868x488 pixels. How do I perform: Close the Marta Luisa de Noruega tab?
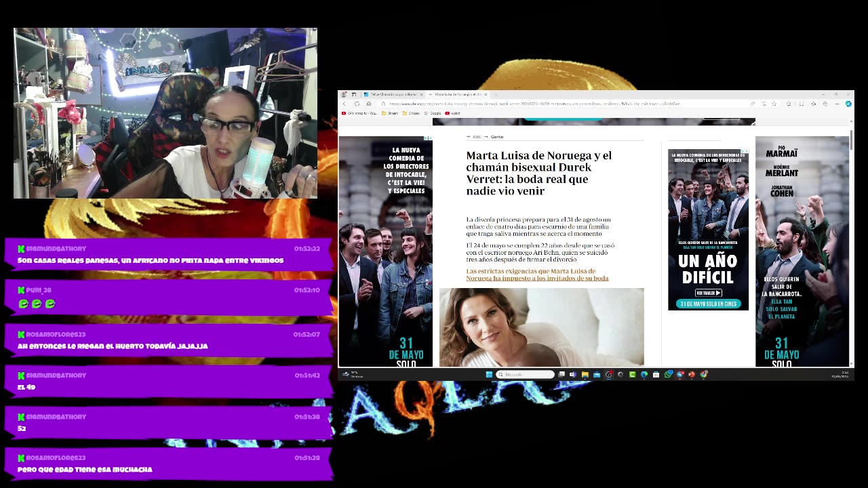tap(486, 94)
